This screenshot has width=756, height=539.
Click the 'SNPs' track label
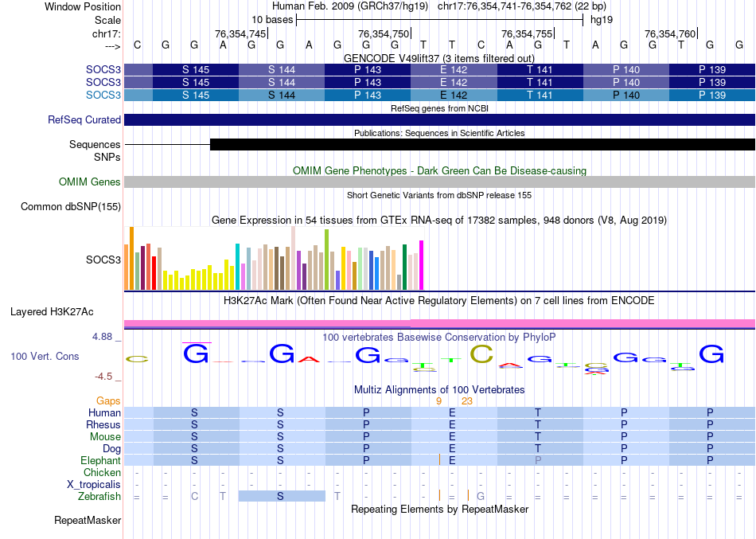coord(107,157)
